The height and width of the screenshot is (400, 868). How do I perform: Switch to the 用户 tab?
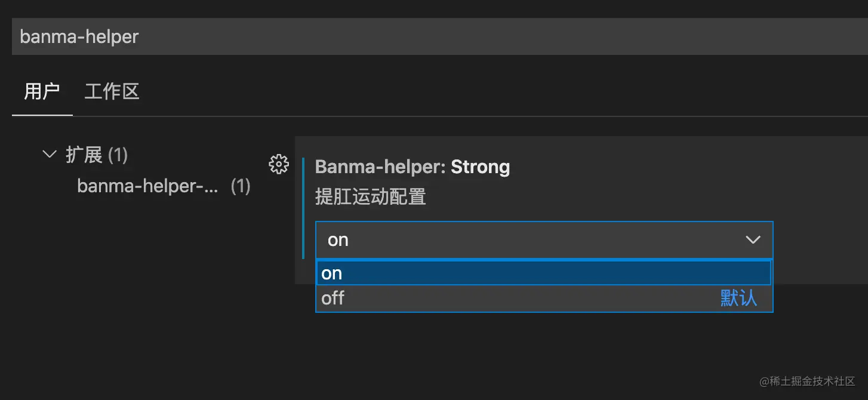pos(42,92)
